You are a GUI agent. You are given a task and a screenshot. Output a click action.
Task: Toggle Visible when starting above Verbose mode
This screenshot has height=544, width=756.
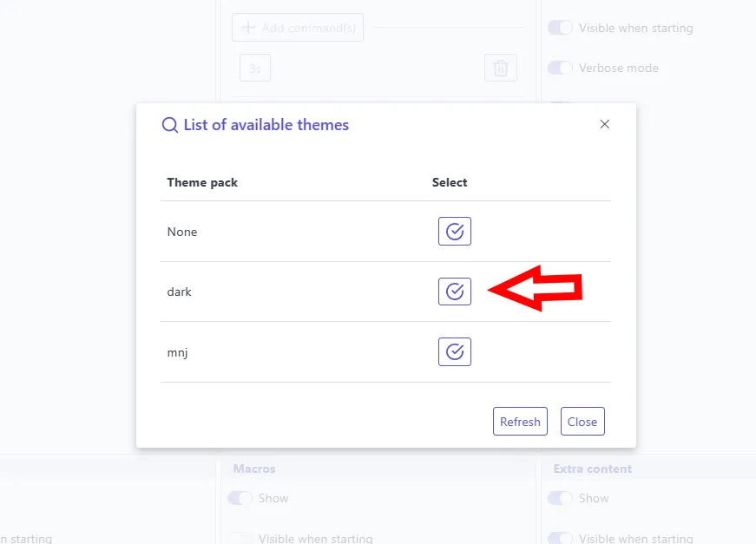click(560, 28)
